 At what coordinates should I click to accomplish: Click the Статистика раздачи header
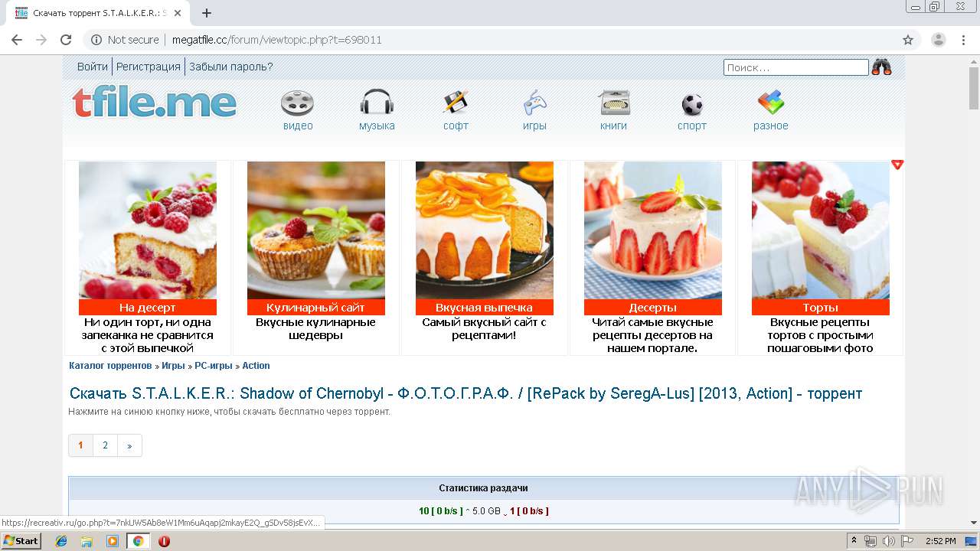click(483, 488)
